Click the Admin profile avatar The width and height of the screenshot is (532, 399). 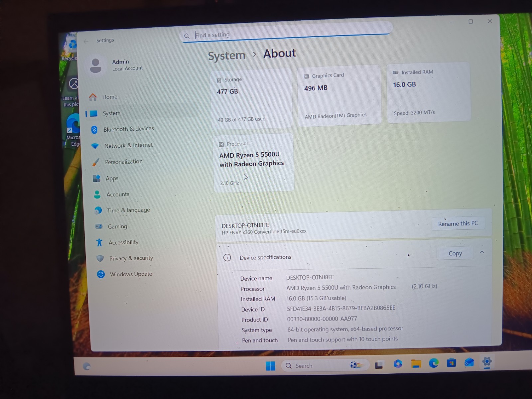tap(96, 66)
